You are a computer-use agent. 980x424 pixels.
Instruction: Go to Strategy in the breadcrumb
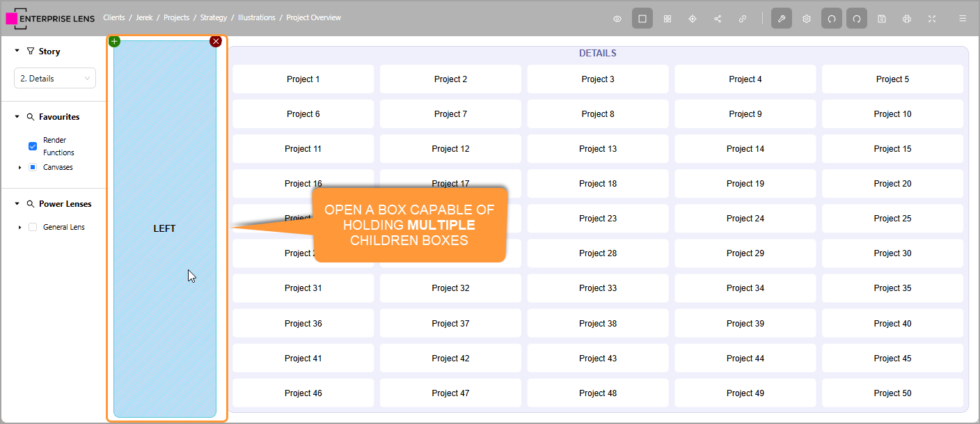tap(213, 17)
